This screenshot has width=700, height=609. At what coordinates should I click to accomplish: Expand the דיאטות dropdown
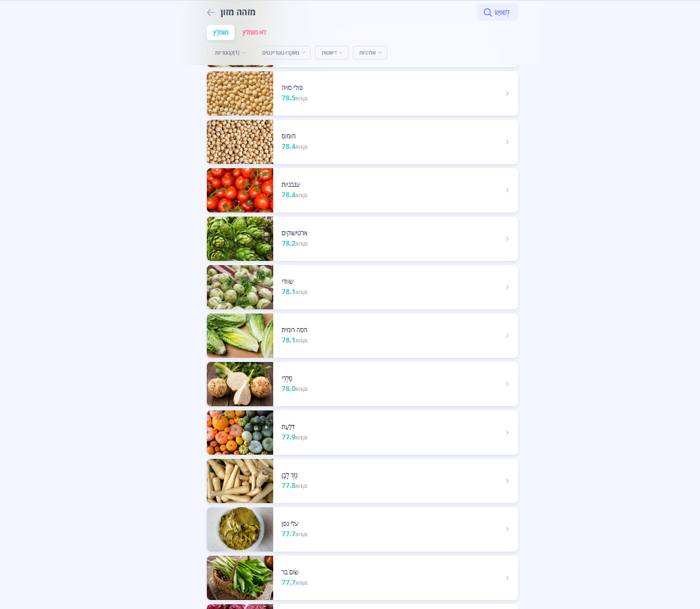332,53
